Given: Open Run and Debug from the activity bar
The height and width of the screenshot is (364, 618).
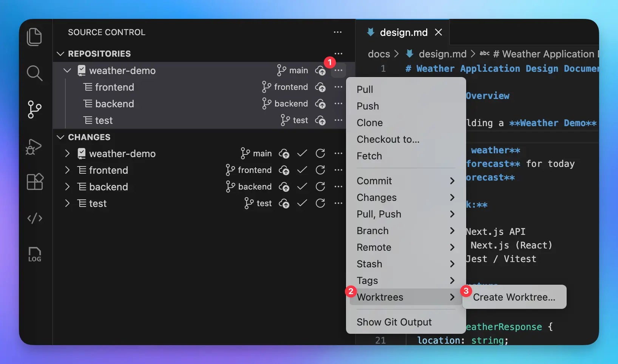Looking at the screenshot, I should point(34,147).
